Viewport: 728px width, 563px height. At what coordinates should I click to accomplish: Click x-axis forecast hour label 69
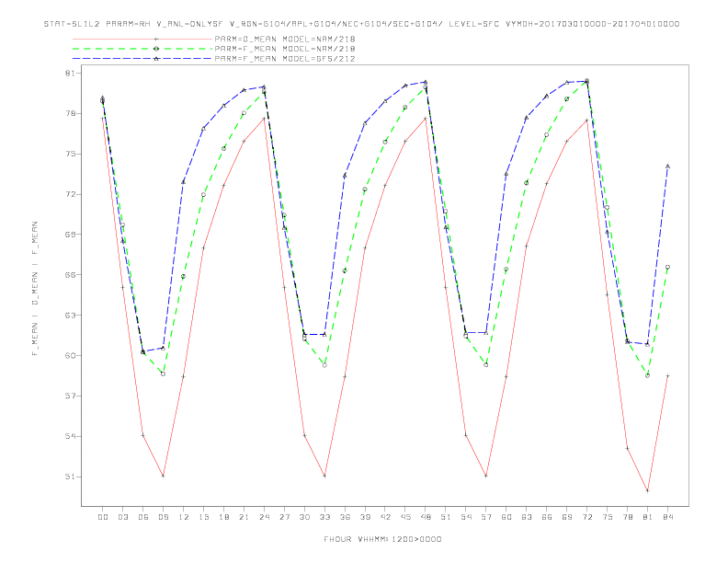[567, 517]
